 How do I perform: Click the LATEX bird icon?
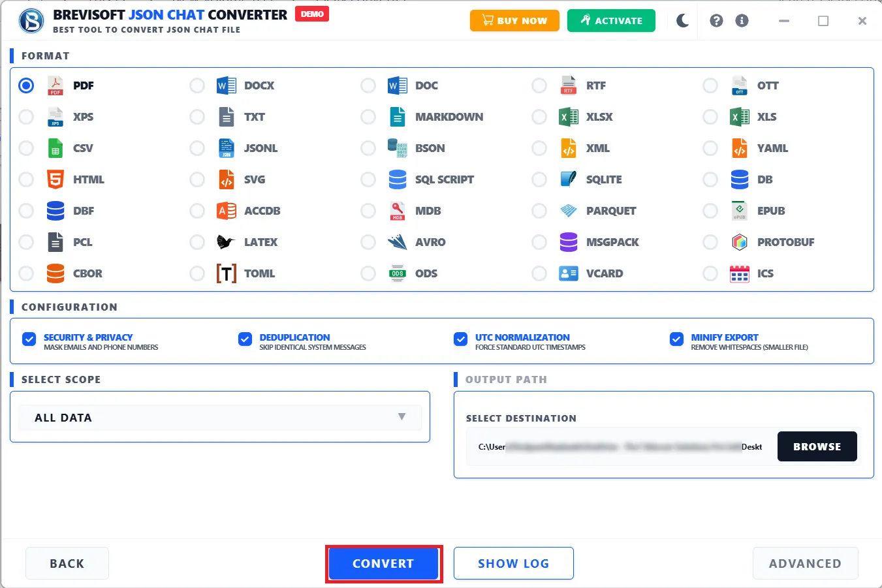(225, 242)
